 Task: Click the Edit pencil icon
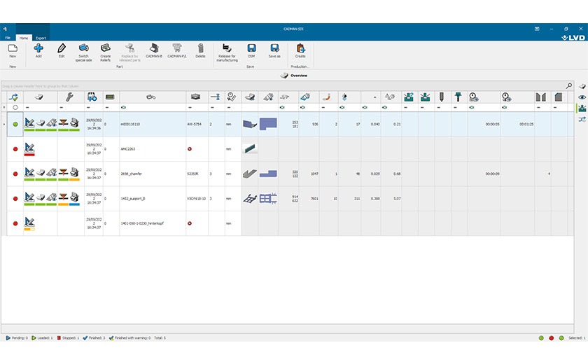coord(62,49)
